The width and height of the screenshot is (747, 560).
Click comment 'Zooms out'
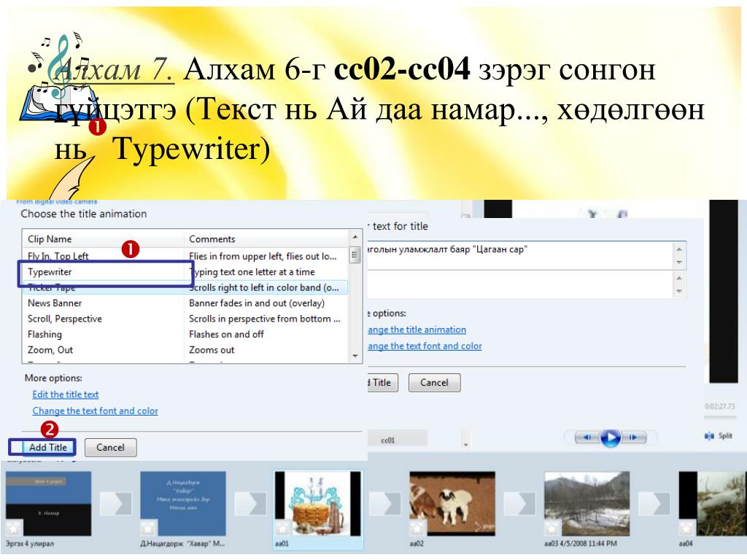click(212, 350)
